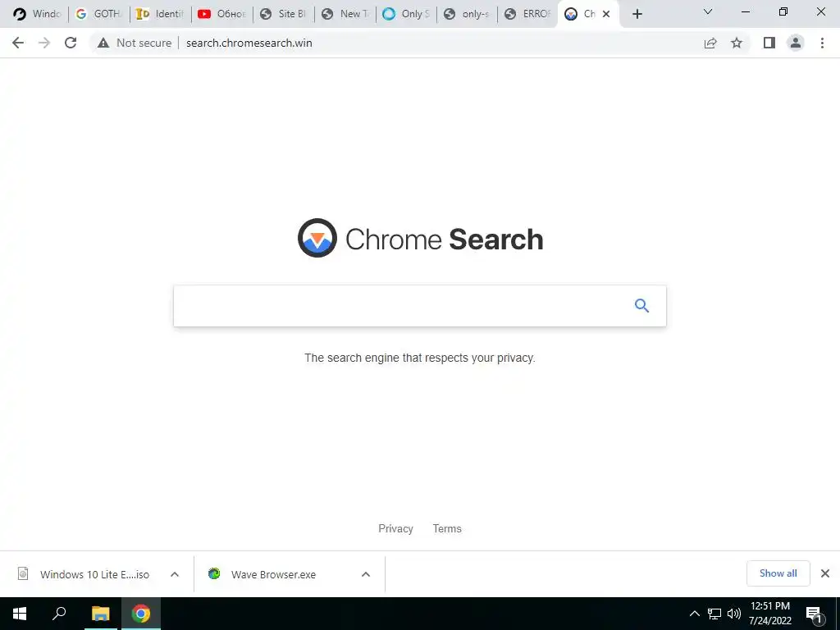The width and height of the screenshot is (840, 630).
Task: Bookmark this page with the star icon
Action: tap(737, 43)
